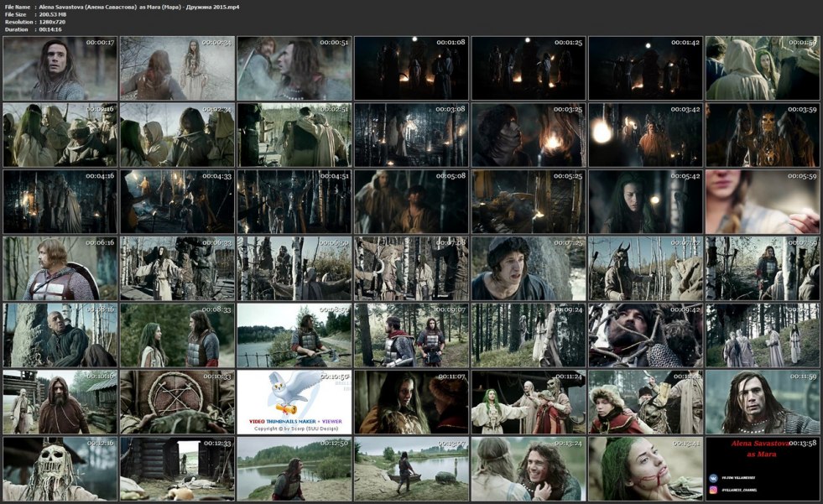Open the thumbnail at timestamp 00:00:17
The image size is (823, 504).
click(x=60, y=68)
